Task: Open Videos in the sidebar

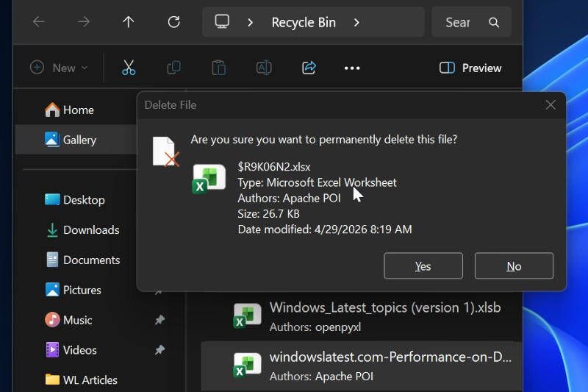Action: coord(71,350)
